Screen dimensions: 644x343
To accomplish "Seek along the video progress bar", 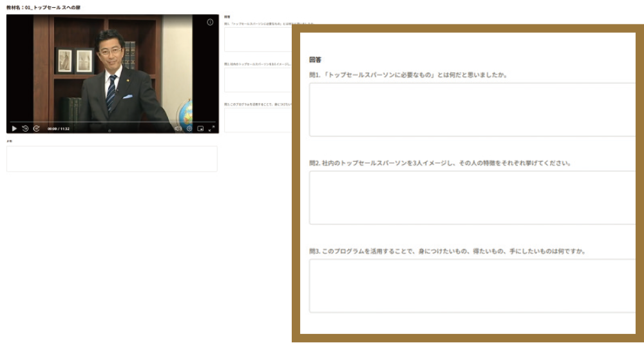I will 113,122.
